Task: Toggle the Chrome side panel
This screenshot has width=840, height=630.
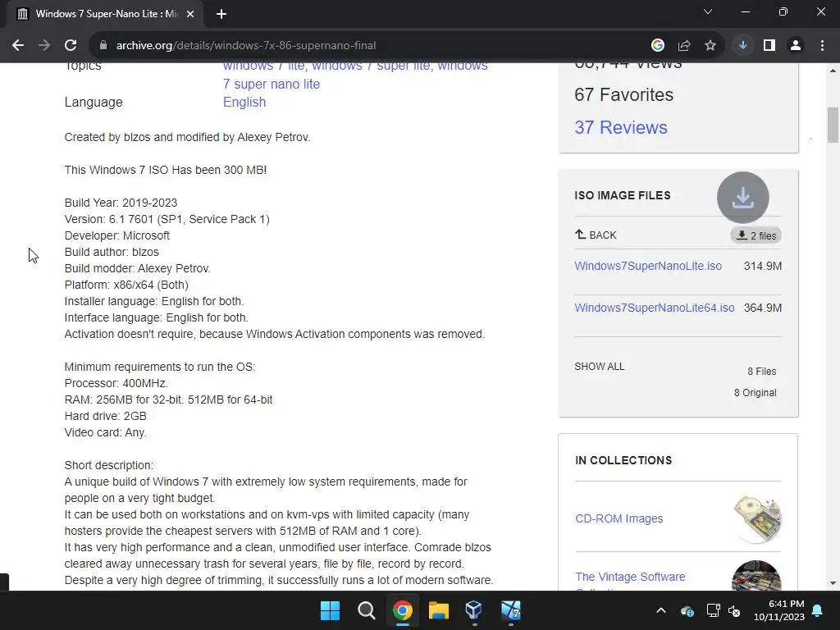Action: pyautogui.click(x=769, y=46)
